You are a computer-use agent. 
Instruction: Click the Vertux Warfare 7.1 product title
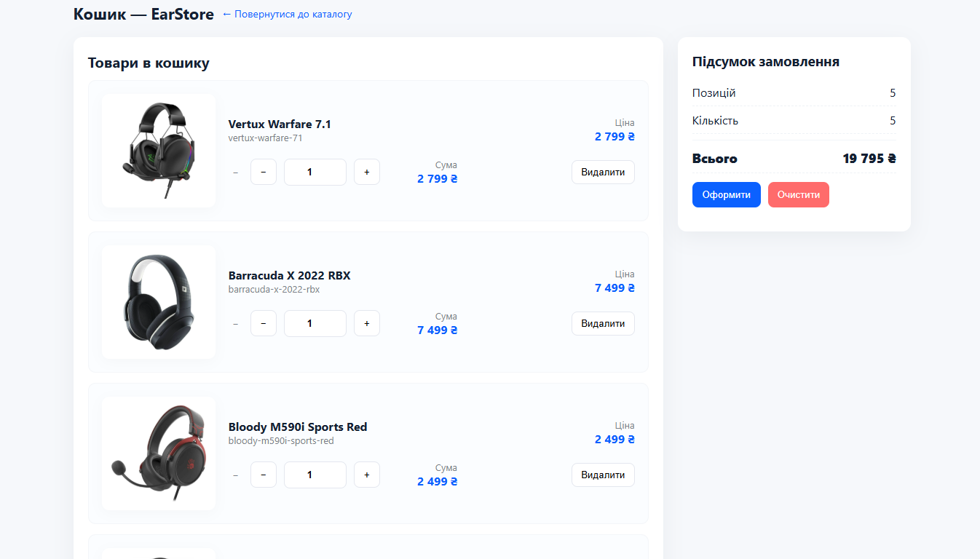pyautogui.click(x=280, y=124)
